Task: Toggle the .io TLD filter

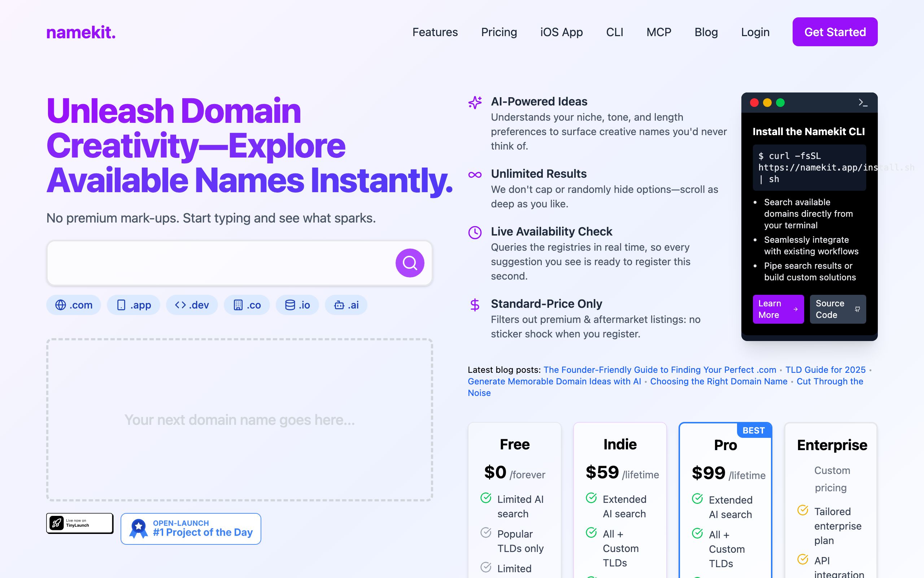Action: [x=297, y=305]
